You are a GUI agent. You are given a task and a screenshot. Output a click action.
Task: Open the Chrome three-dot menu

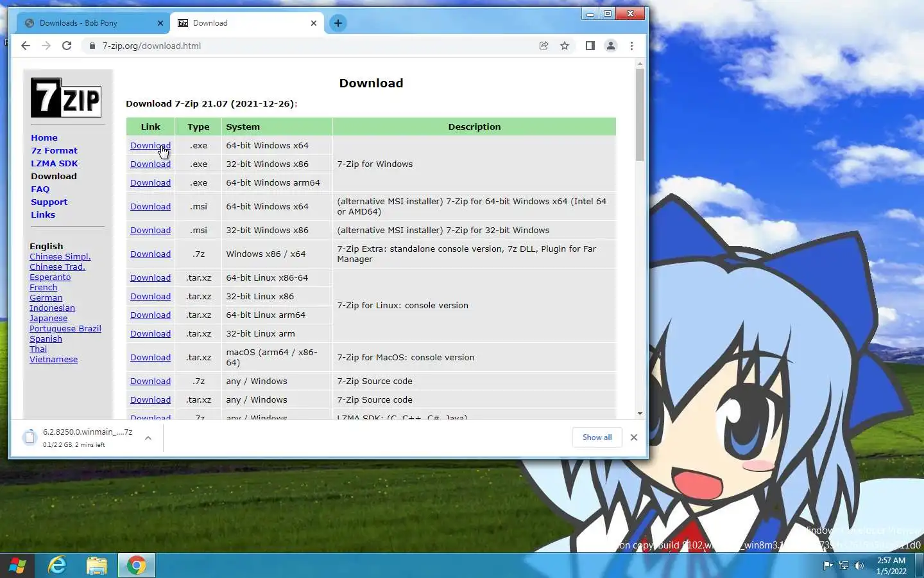click(x=631, y=46)
